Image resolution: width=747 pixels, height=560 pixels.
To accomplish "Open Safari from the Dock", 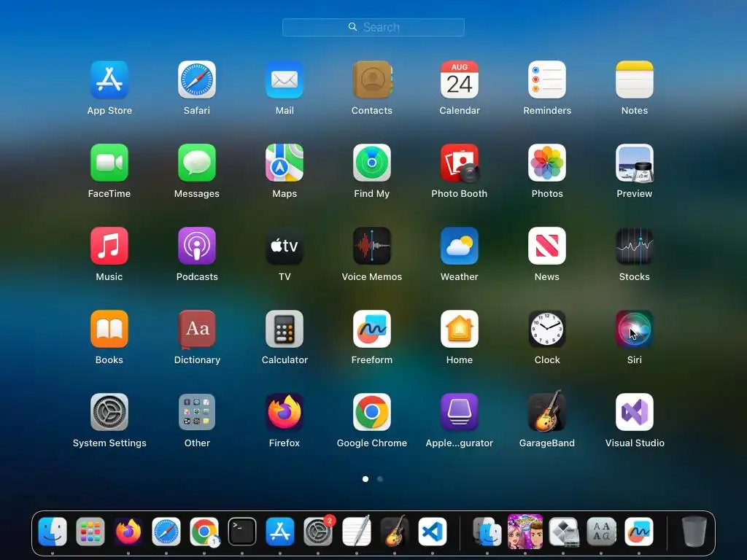I will click(166, 532).
